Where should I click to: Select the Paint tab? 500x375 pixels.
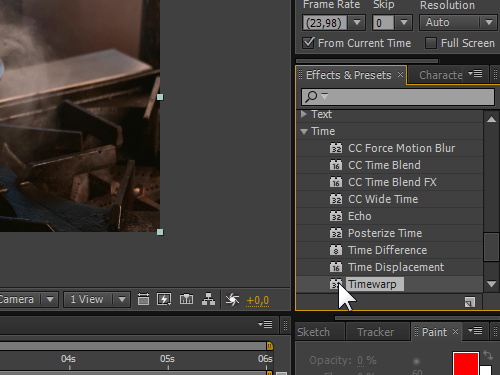tap(434, 332)
